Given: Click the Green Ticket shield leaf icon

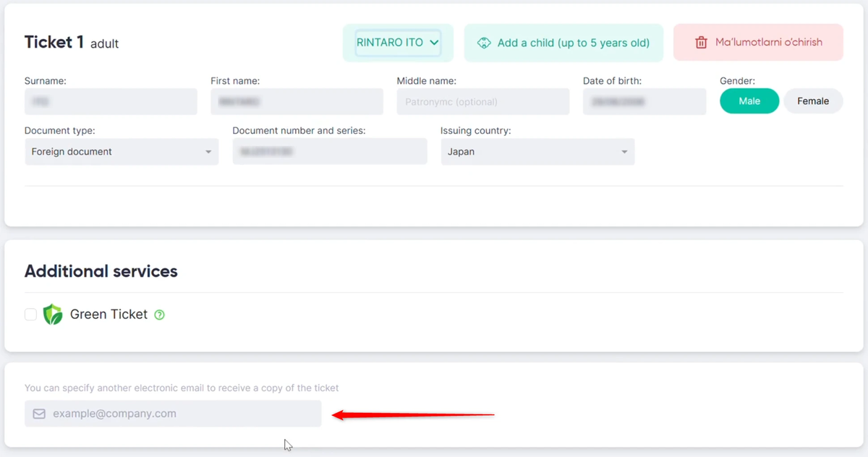Looking at the screenshot, I should coord(53,315).
